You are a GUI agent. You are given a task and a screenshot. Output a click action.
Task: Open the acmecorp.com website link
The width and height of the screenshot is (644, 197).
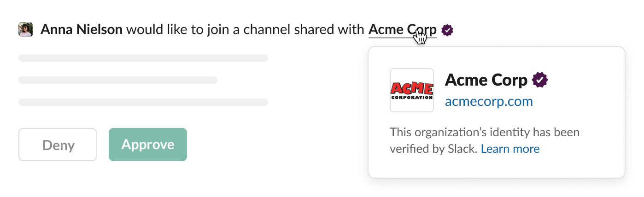[x=489, y=101]
